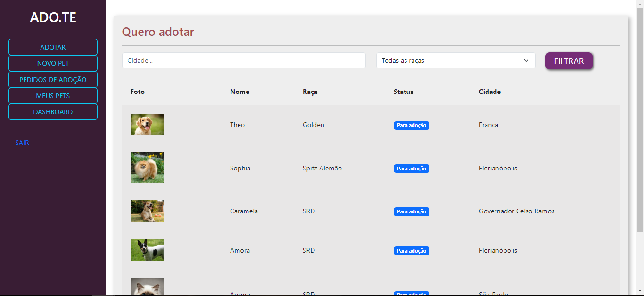
Task: Click Para adoção badge in Amora's row
Action: coord(412,251)
